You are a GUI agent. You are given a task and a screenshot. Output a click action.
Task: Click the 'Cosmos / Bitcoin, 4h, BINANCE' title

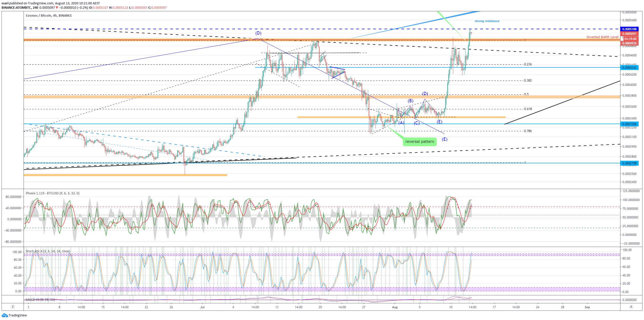point(49,16)
